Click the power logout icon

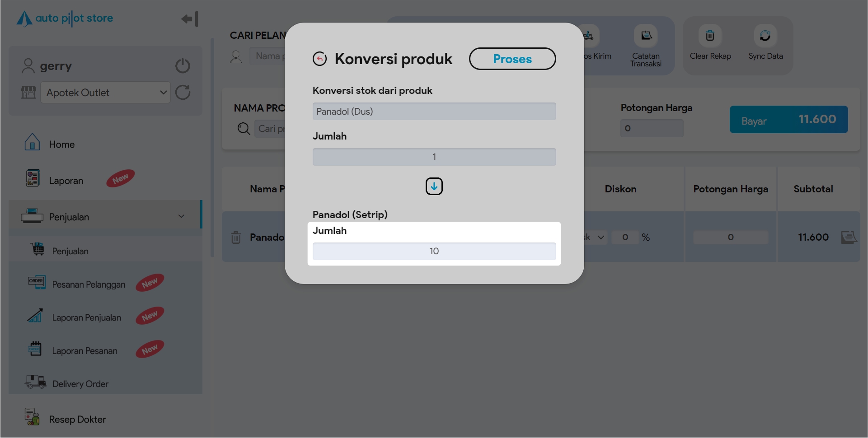click(x=183, y=66)
